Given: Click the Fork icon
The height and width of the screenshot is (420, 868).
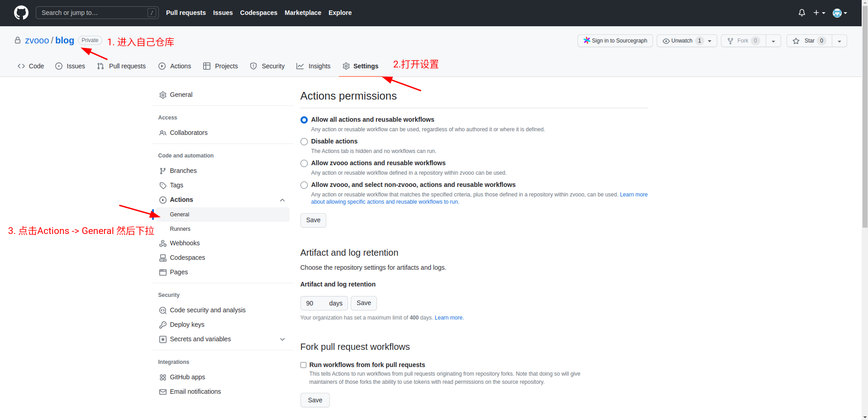Looking at the screenshot, I should tap(730, 41).
